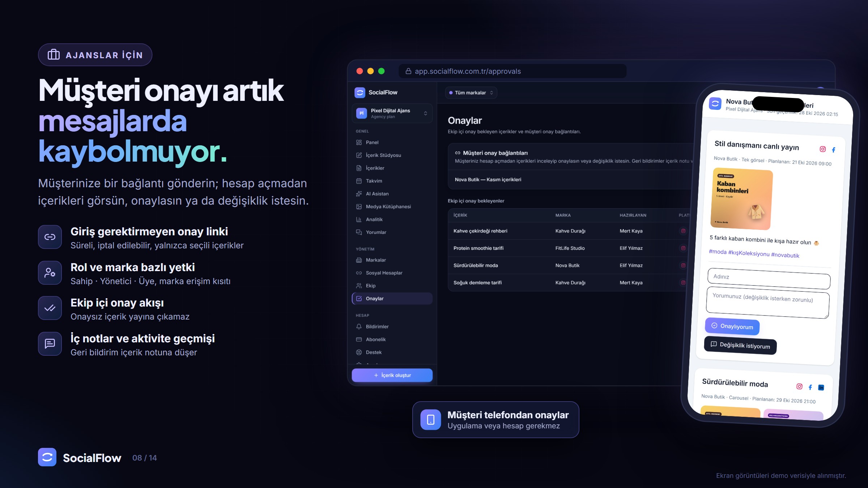The width and height of the screenshot is (868, 488).
Task: Click the Analitik chart icon
Action: click(359, 219)
